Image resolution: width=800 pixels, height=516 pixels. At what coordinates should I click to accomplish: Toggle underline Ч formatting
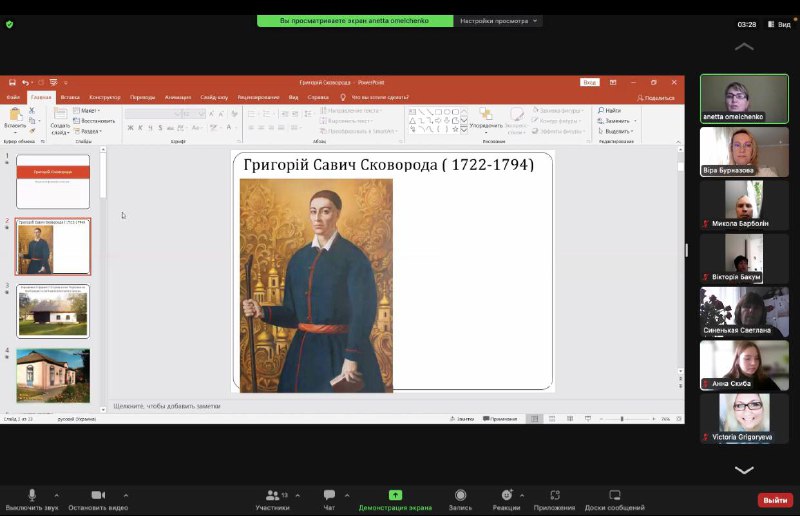coord(150,128)
